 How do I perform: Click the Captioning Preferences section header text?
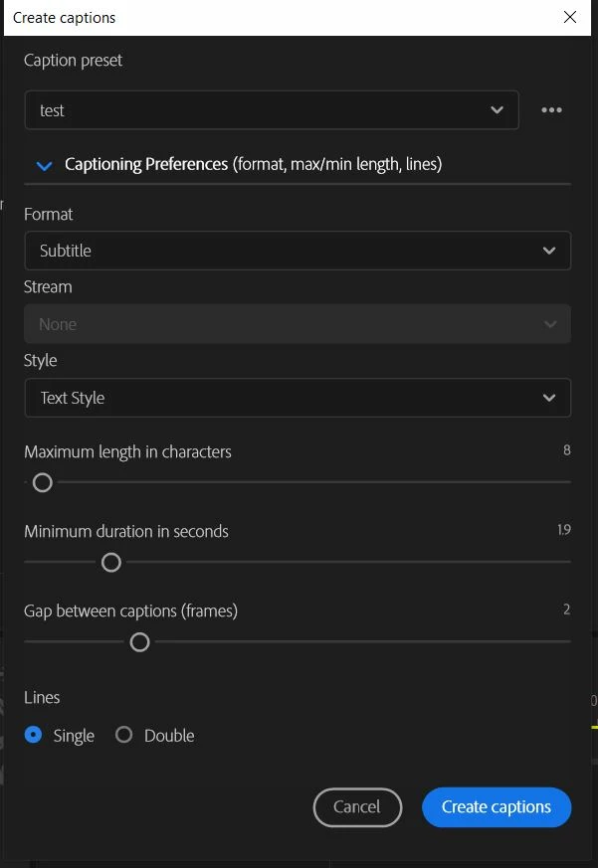coord(253,164)
